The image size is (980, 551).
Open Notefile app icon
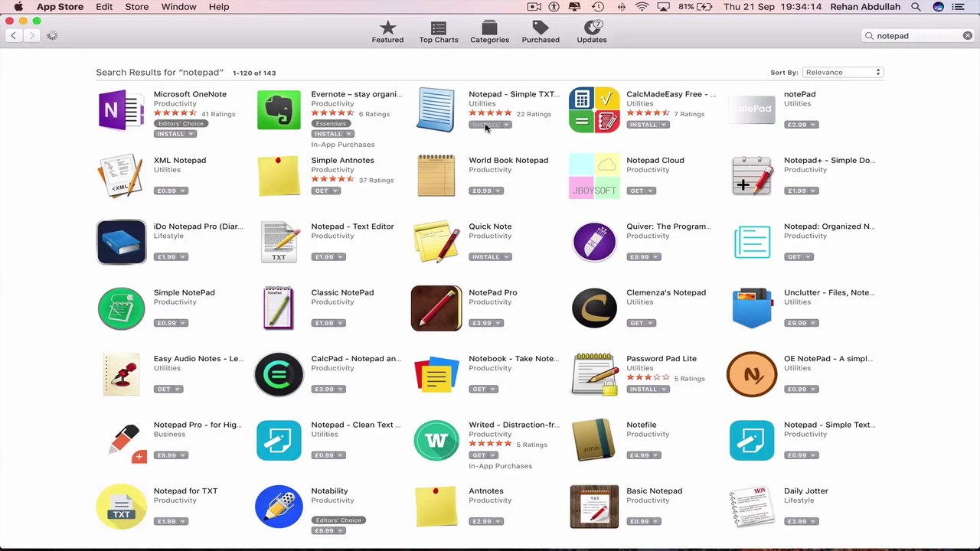point(594,440)
